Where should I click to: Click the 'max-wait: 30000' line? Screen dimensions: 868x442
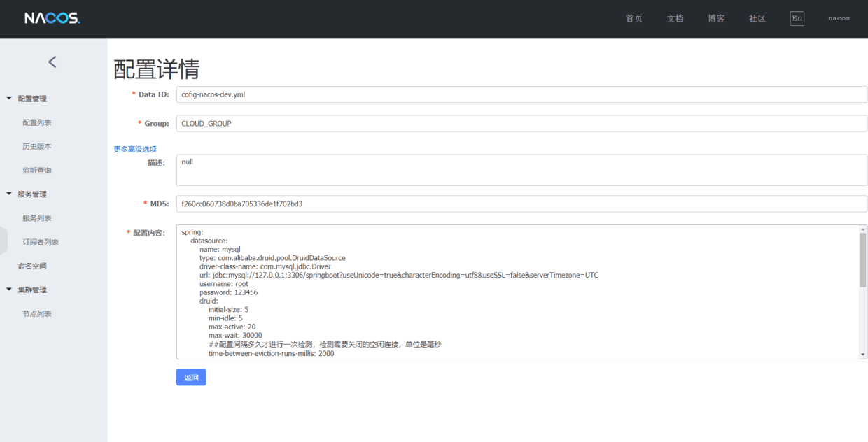235,336
